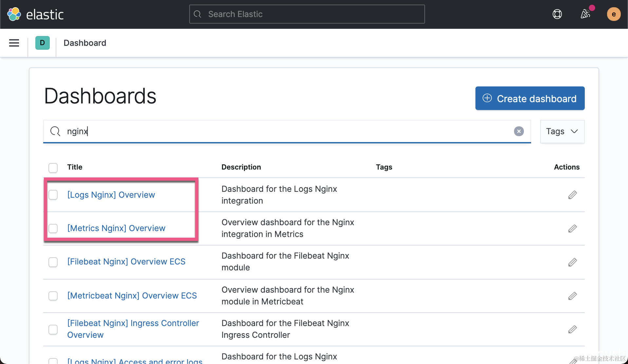Viewport: 628px width, 364px height.
Task: Click the Elastic logo
Action: point(35,14)
